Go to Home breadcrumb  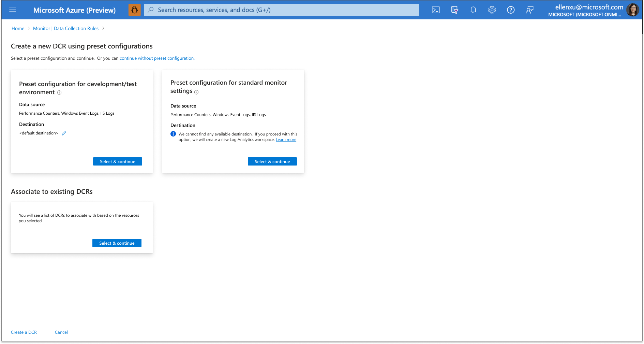click(x=18, y=28)
